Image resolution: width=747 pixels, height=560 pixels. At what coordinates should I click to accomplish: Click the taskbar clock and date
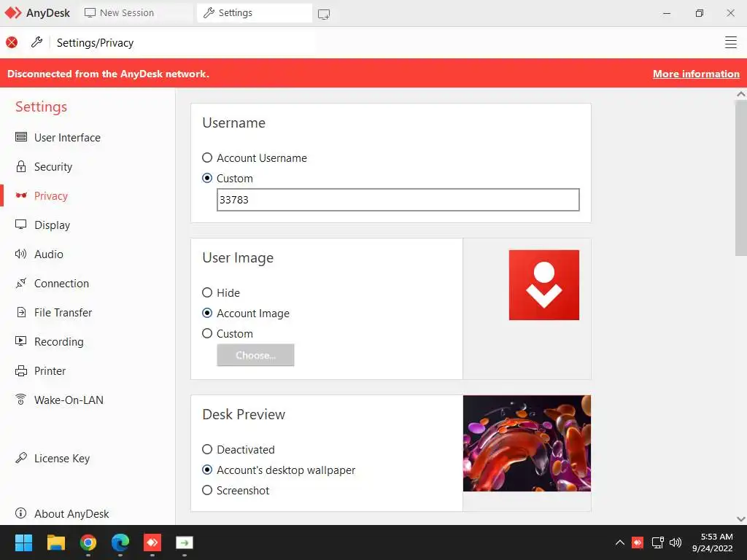[713, 542]
